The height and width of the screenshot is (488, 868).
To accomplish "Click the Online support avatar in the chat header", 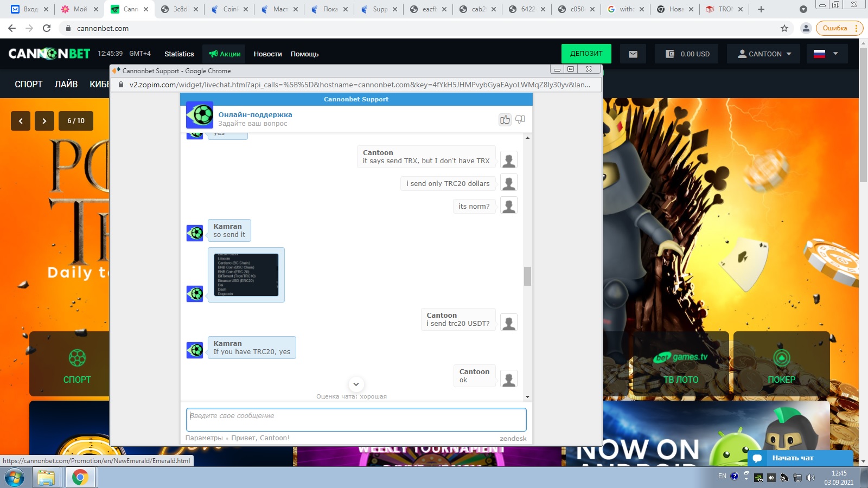I will [200, 115].
